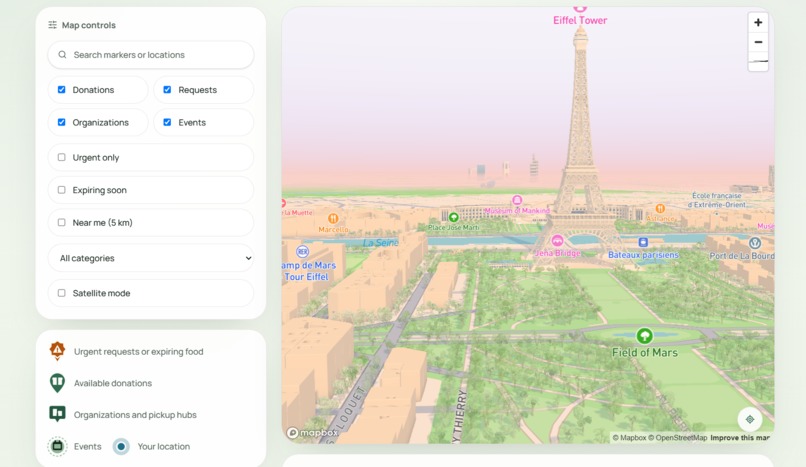Click the La Seine river label
Image resolution: width=806 pixels, height=467 pixels.
click(x=380, y=242)
